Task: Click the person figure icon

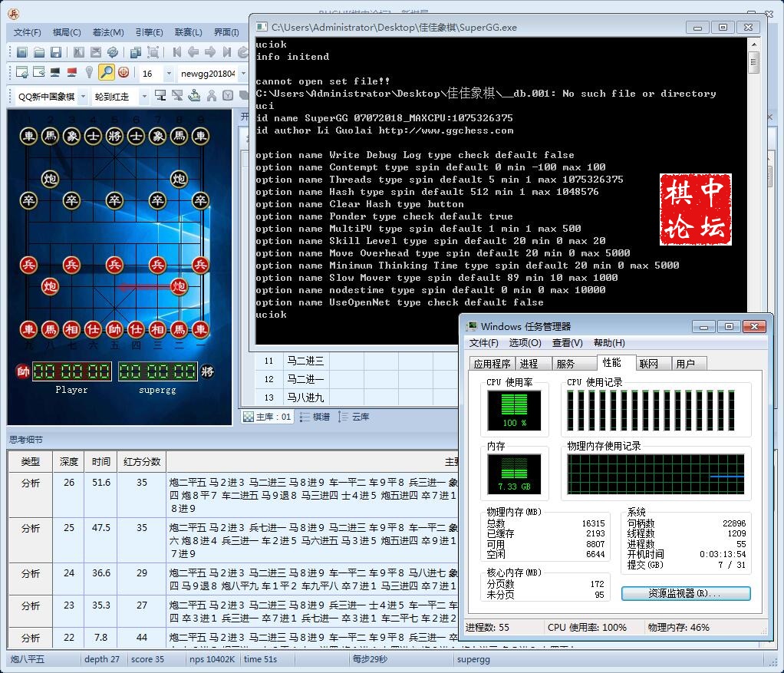Action: 212,95
